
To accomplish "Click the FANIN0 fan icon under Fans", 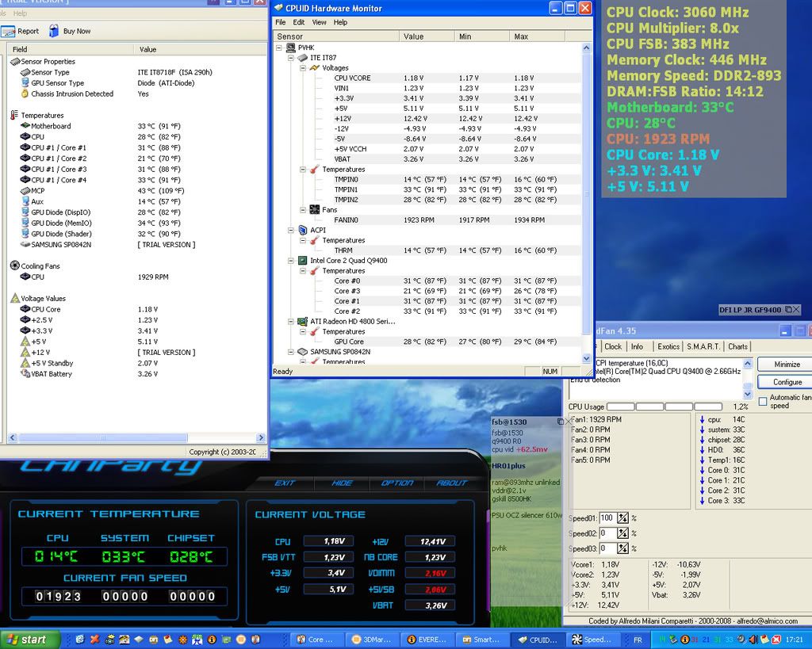I will tap(315, 209).
